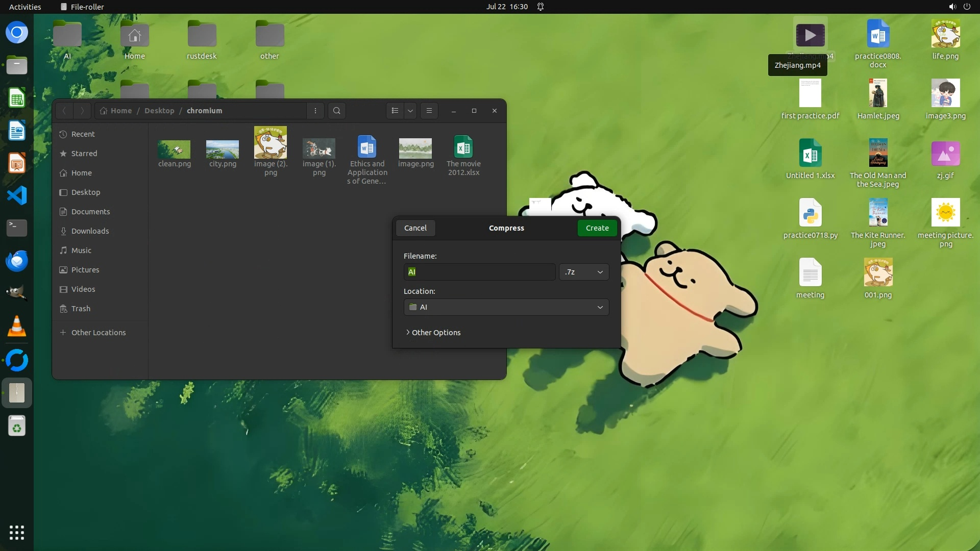Launch Visual Studio Code from dock

(x=16, y=195)
